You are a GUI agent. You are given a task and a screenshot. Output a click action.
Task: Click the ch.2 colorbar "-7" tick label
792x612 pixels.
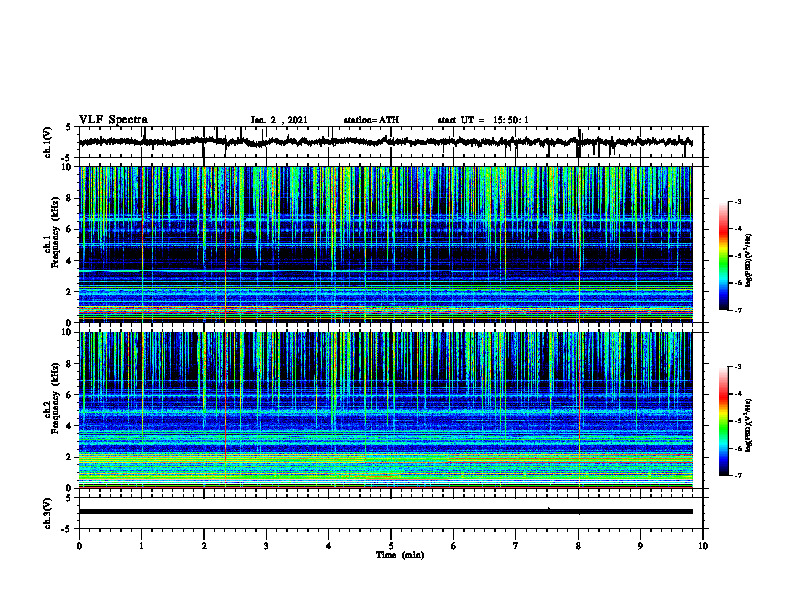click(738, 475)
